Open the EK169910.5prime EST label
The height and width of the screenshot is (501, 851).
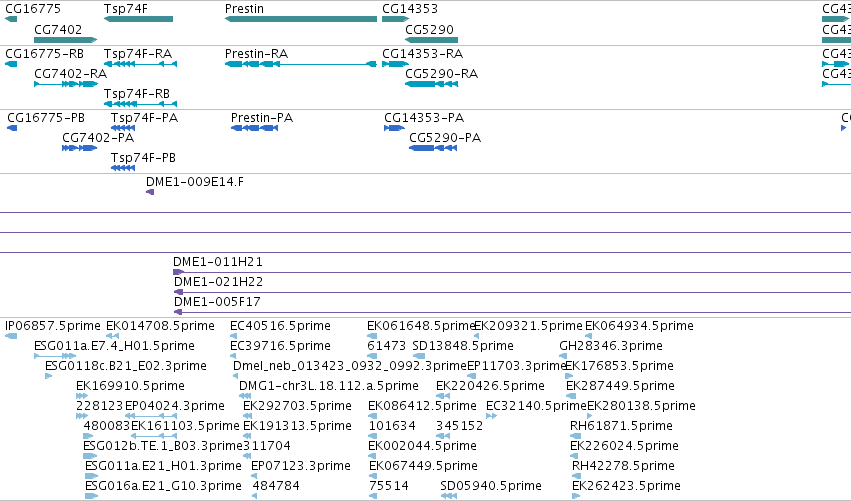click(130, 386)
